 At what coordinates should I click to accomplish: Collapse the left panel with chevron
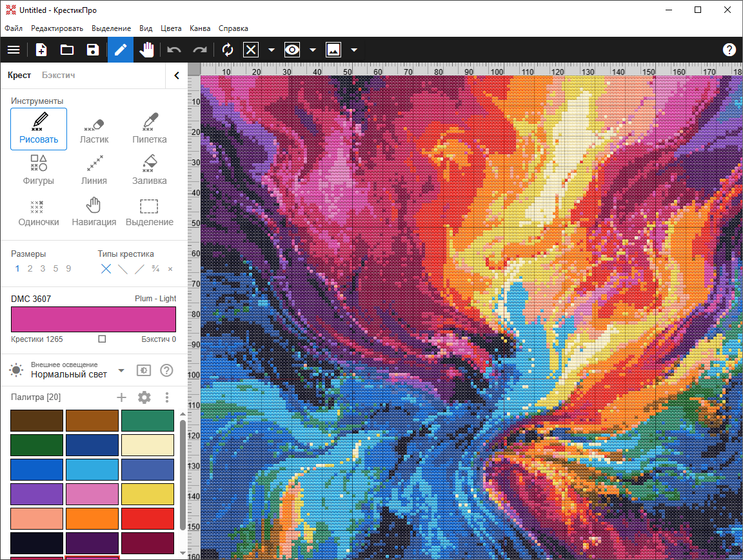tap(177, 75)
